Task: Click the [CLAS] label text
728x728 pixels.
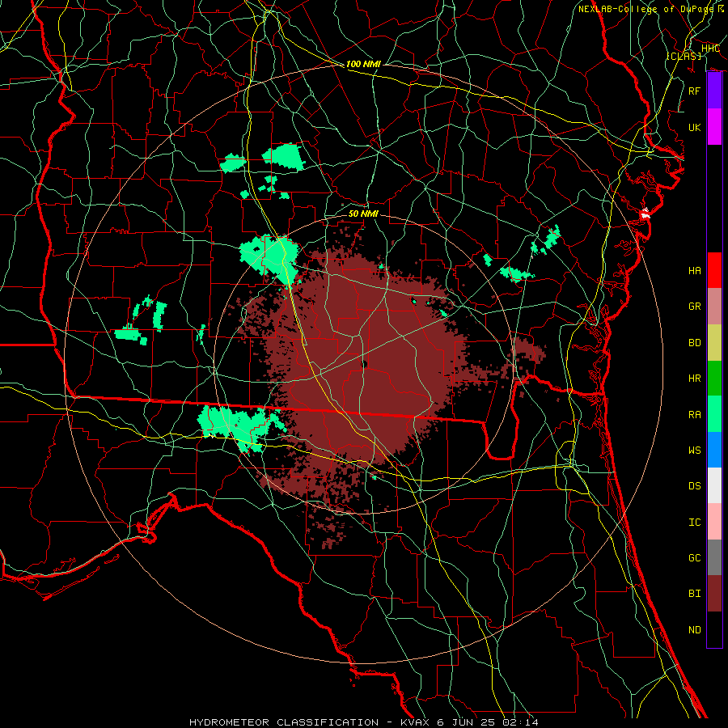Action: (684, 56)
